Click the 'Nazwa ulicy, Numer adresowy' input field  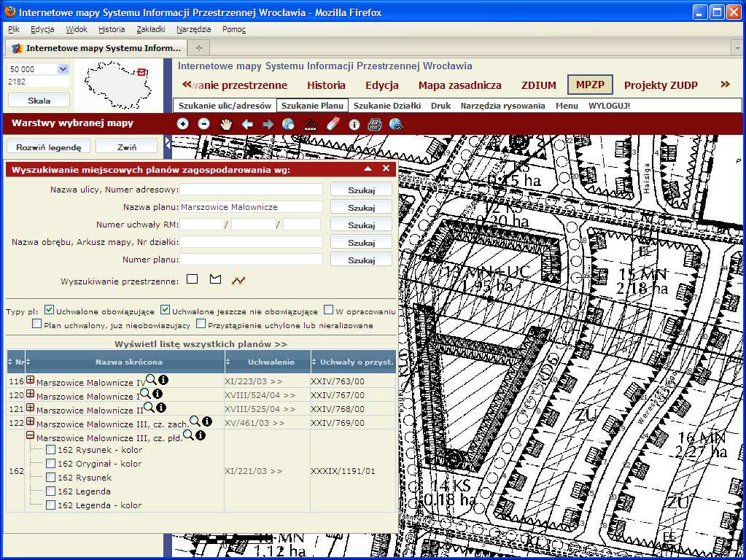point(251,190)
